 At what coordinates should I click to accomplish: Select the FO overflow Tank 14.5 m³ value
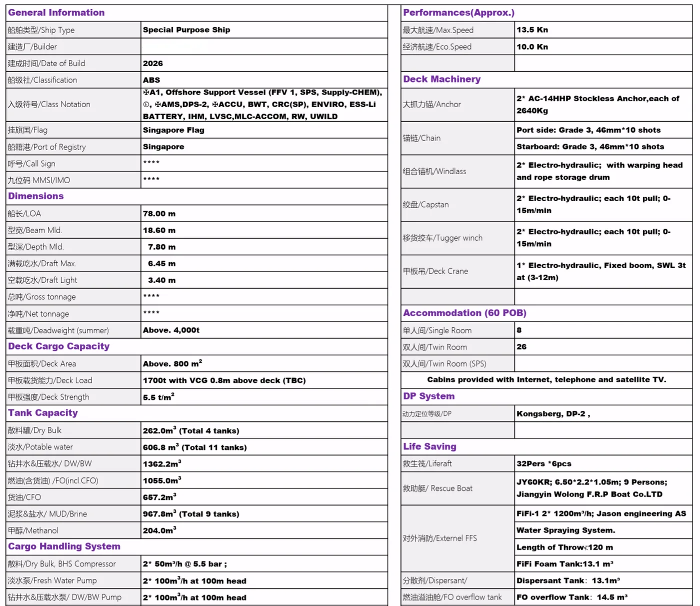pos(572,597)
